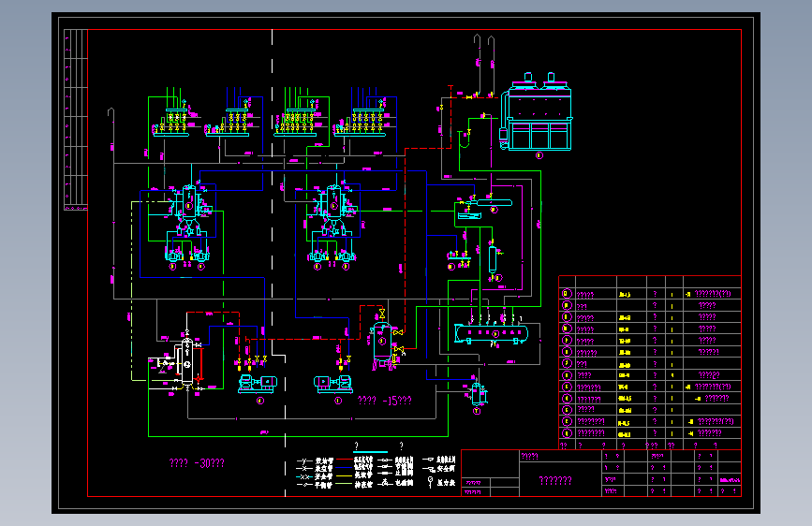Viewport: 812px width, 526px height.
Task: Select the evaporative condenser tower with twin fans
Action: click(x=537, y=111)
